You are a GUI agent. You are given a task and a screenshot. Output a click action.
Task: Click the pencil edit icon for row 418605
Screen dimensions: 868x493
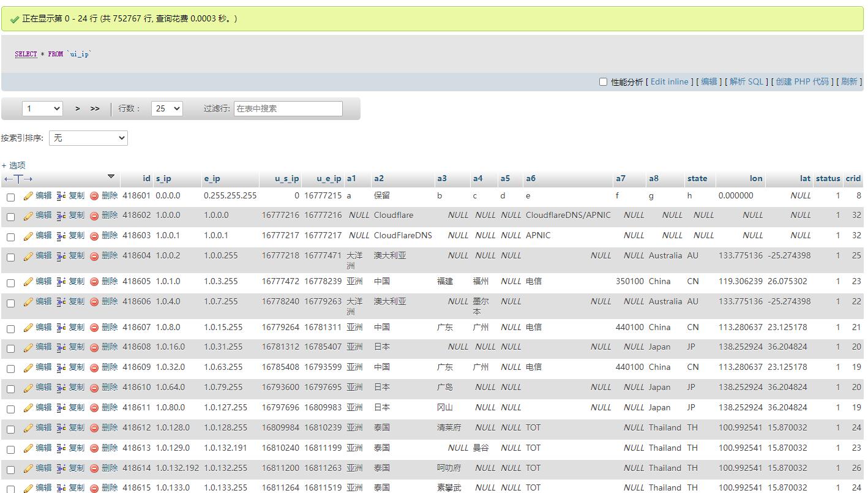[28, 282]
